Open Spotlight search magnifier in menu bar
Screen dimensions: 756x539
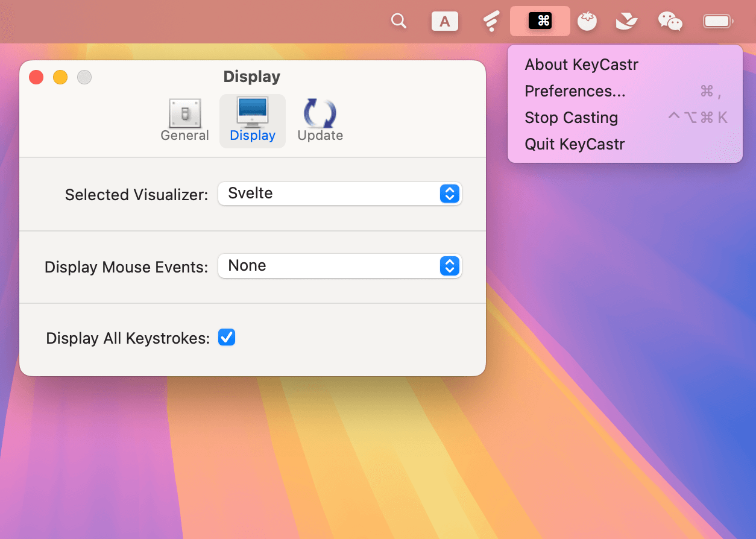tap(398, 21)
